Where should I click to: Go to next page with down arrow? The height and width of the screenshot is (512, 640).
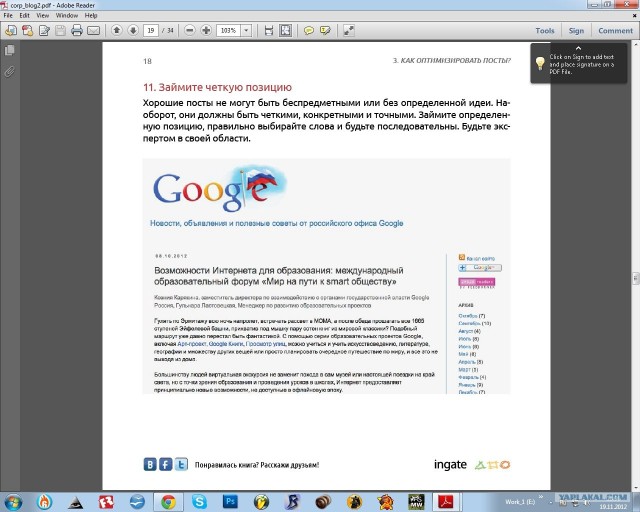click(x=131, y=31)
